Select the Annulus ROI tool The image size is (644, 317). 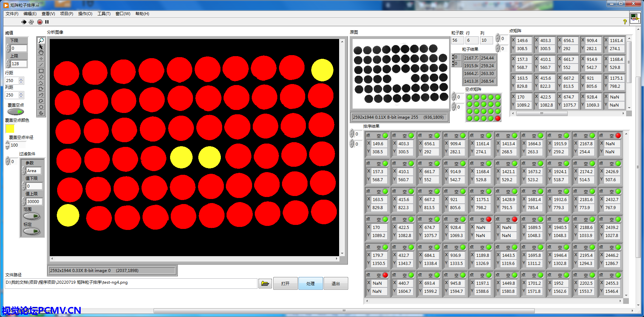tap(41, 113)
